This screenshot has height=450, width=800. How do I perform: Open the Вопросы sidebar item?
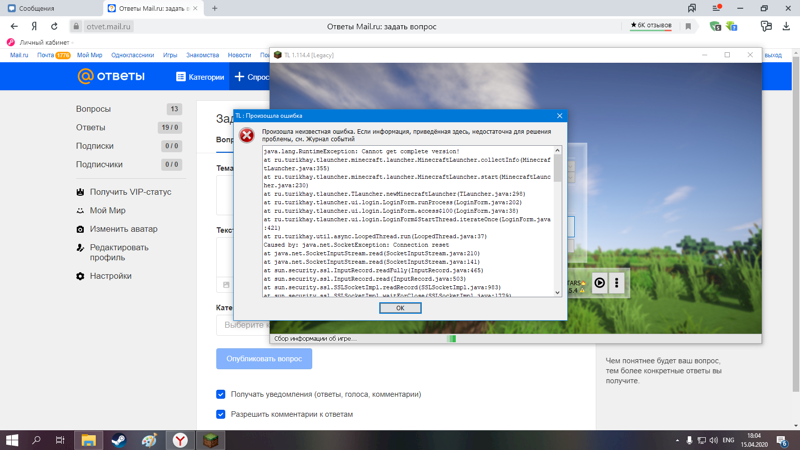(x=94, y=109)
